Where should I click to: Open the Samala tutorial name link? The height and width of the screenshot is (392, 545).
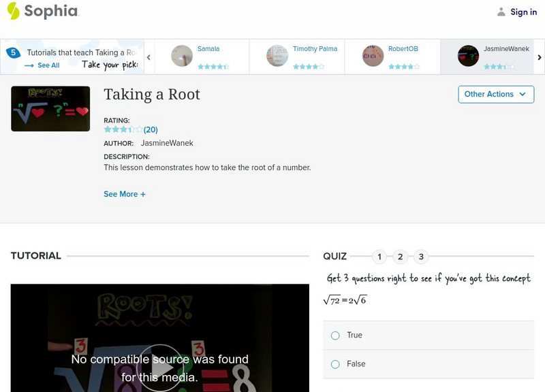point(208,49)
